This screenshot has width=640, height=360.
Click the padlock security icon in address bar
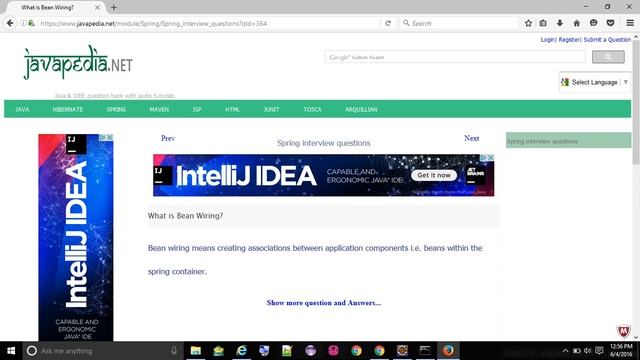(31, 23)
